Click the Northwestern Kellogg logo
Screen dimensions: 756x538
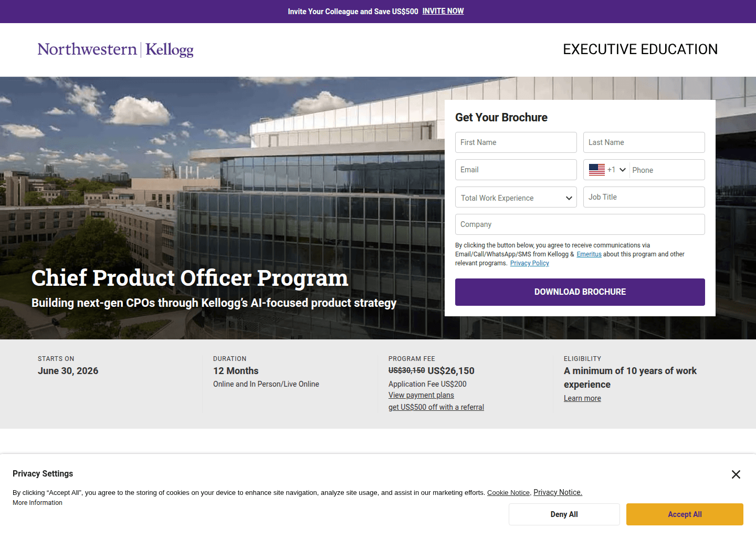[115, 49]
